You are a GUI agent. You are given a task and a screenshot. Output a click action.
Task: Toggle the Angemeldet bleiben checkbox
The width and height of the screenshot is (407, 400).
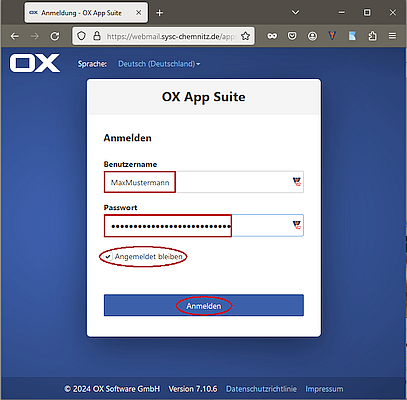tap(108, 257)
